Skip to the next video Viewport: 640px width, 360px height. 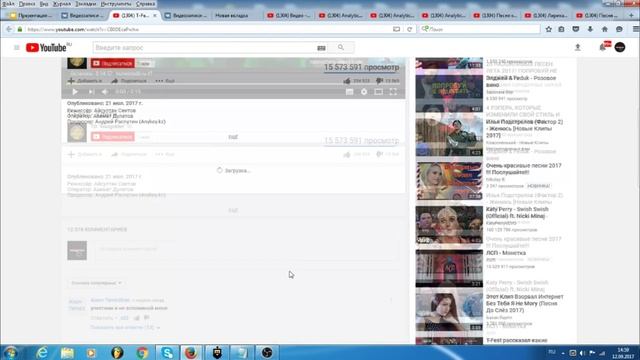pyautogui.click(x=91, y=92)
